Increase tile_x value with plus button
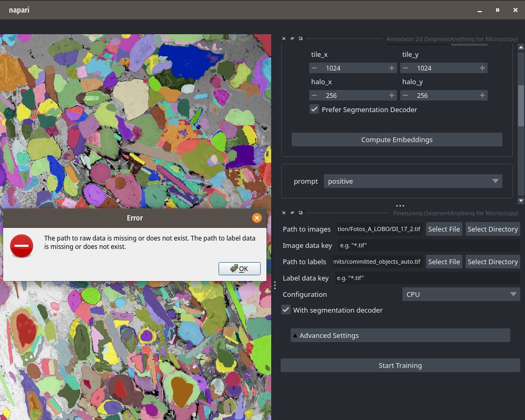525x420 pixels. (x=391, y=68)
